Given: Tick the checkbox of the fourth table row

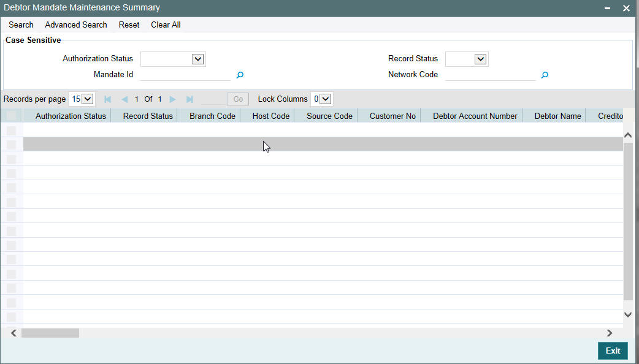Looking at the screenshot, I should coord(12,173).
